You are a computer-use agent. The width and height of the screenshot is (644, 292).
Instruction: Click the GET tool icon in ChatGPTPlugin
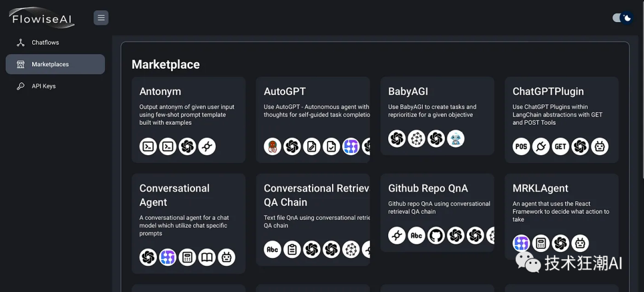[x=561, y=146]
